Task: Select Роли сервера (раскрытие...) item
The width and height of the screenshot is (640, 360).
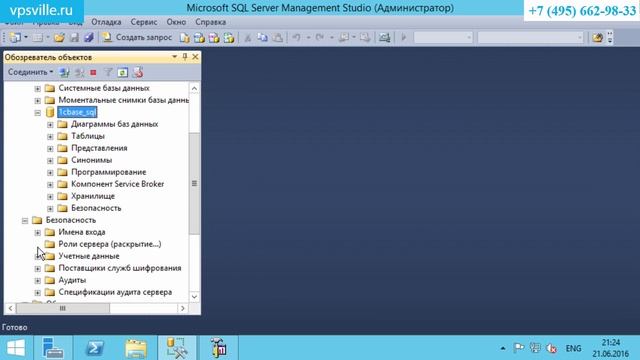Action: (109, 244)
